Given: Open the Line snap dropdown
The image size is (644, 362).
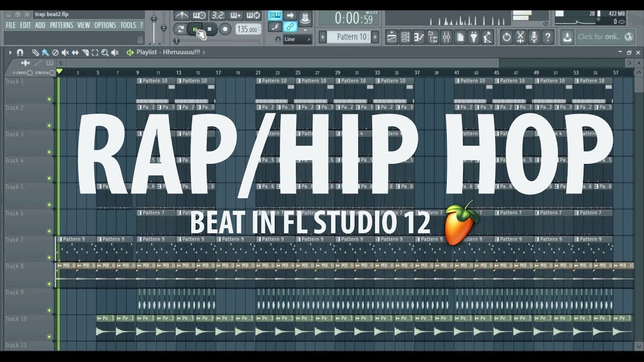Looking at the screenshot, I should [298, 39].
